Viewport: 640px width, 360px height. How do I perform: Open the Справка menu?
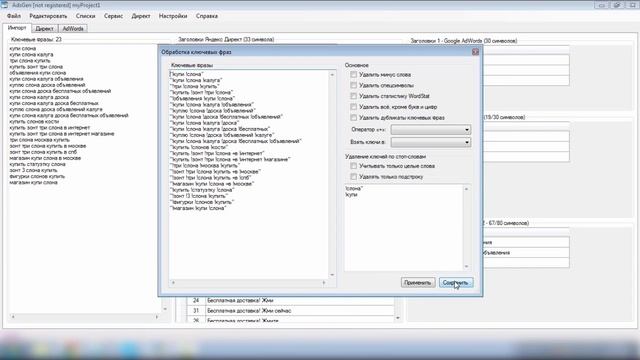[x=207, y=16]
